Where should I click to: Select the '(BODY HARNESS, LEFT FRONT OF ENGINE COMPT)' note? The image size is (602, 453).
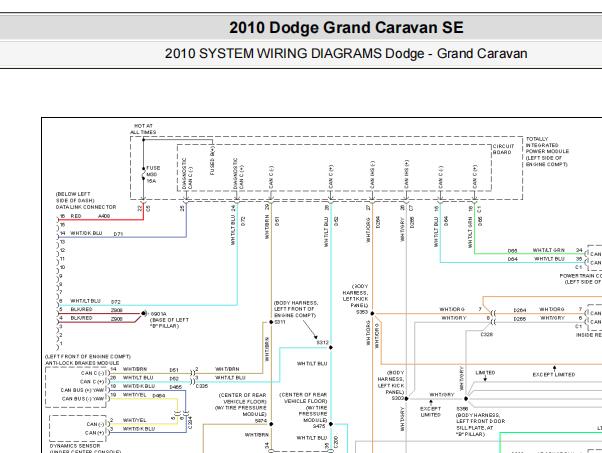pos(296,309)
